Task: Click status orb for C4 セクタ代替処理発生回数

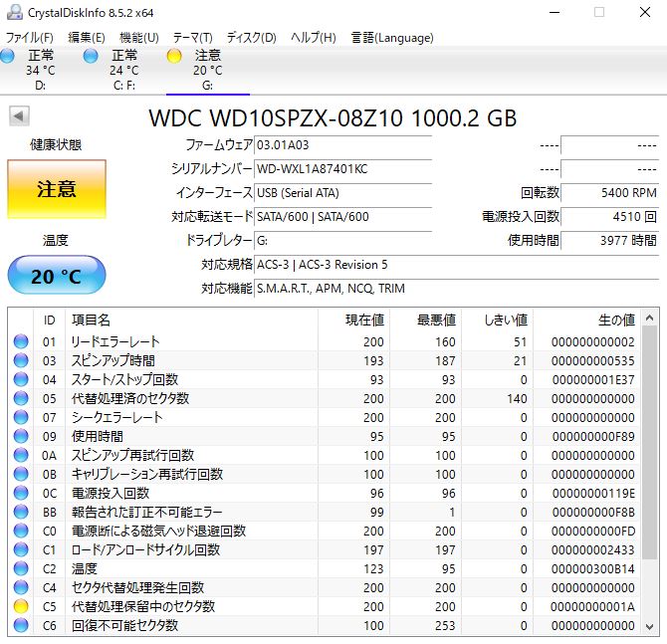Action: tap(21, 588)
